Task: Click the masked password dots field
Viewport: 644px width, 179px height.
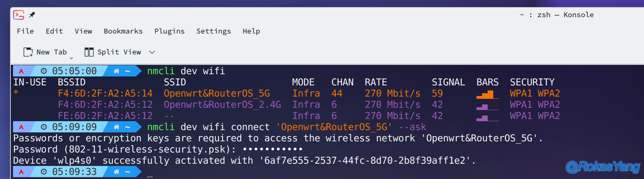Action: [272, 149]
